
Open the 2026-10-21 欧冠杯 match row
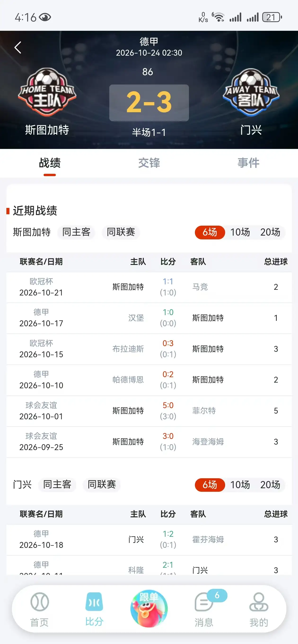(x=149, y=287)
